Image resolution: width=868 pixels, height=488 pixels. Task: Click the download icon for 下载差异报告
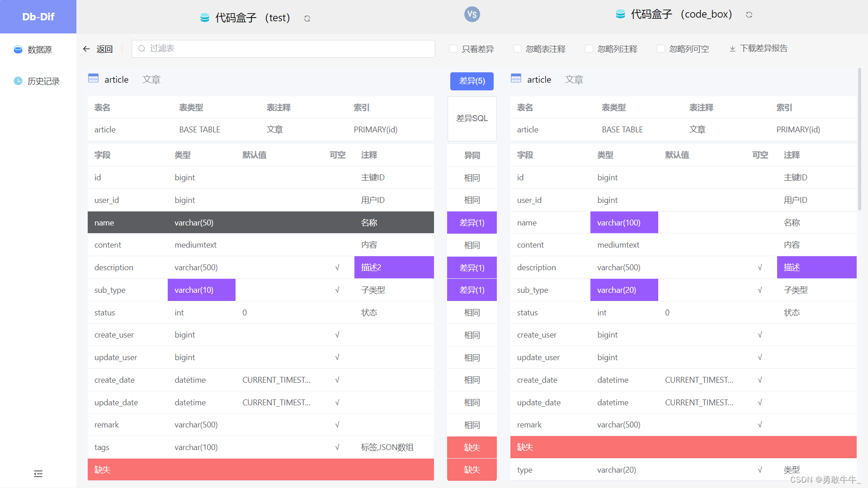click(x=732, y=49)
